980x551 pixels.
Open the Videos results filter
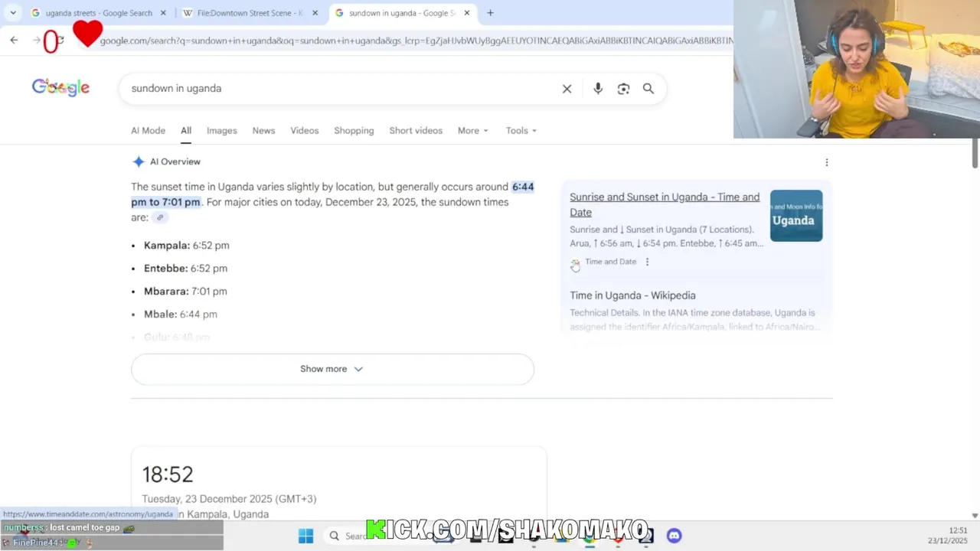pos(305,131)
